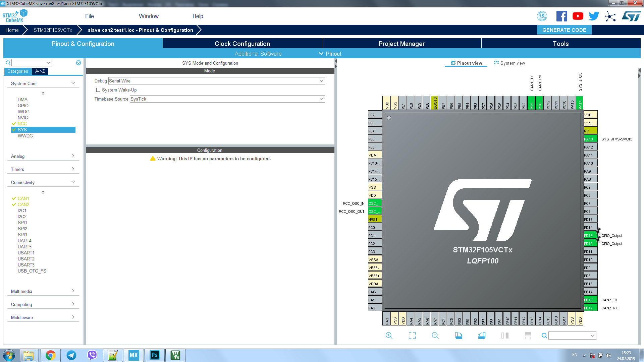Open Viber from the taskbar
644x362 pixels.
[x=92, y=355]
